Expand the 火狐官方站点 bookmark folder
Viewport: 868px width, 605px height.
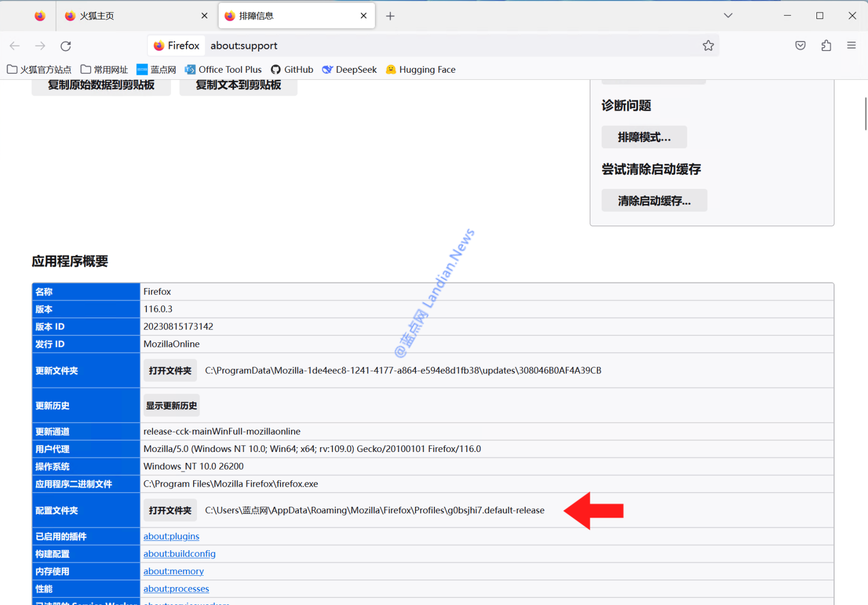(39, 69)
